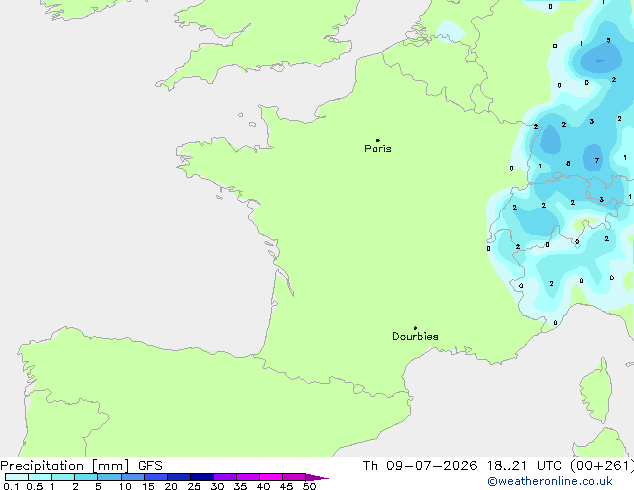This screenshot has height=490, width=634.
Task: Click the Paris city label
Action: coord(378,149)
